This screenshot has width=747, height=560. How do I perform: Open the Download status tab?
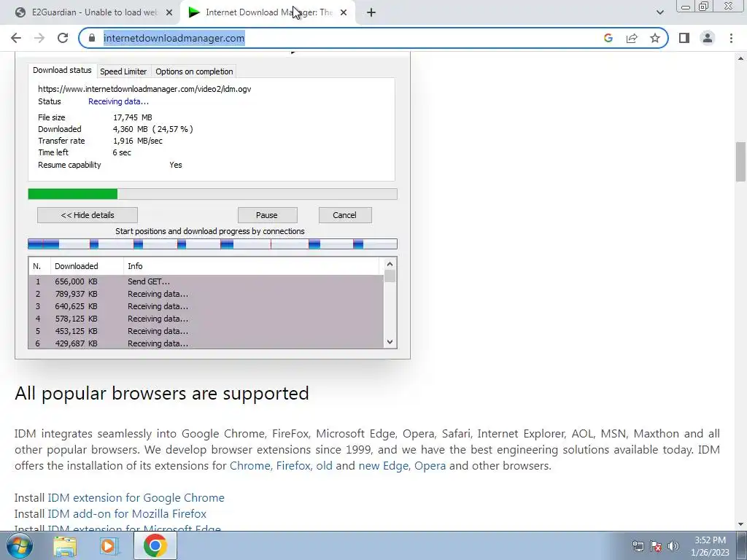tap(62, 70)
